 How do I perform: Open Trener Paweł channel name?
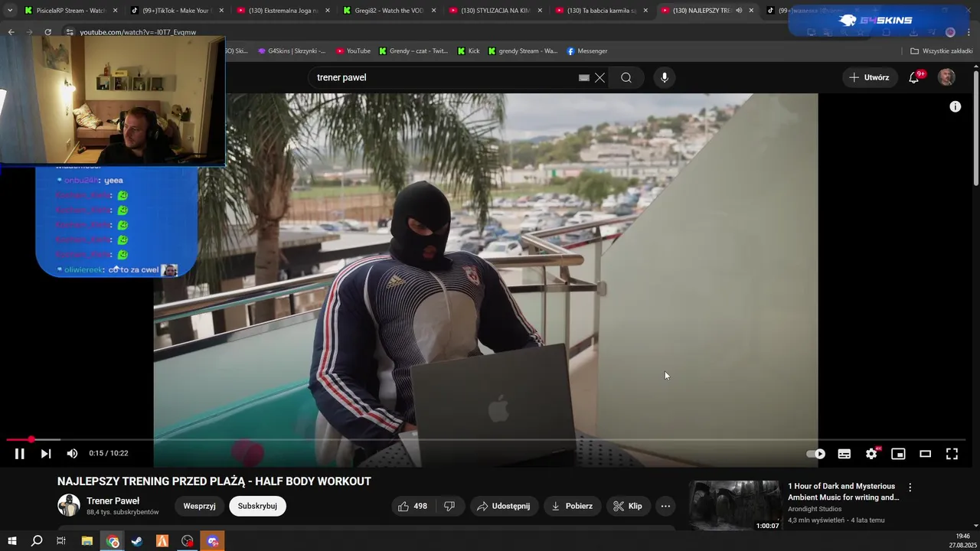coord(113,500)
